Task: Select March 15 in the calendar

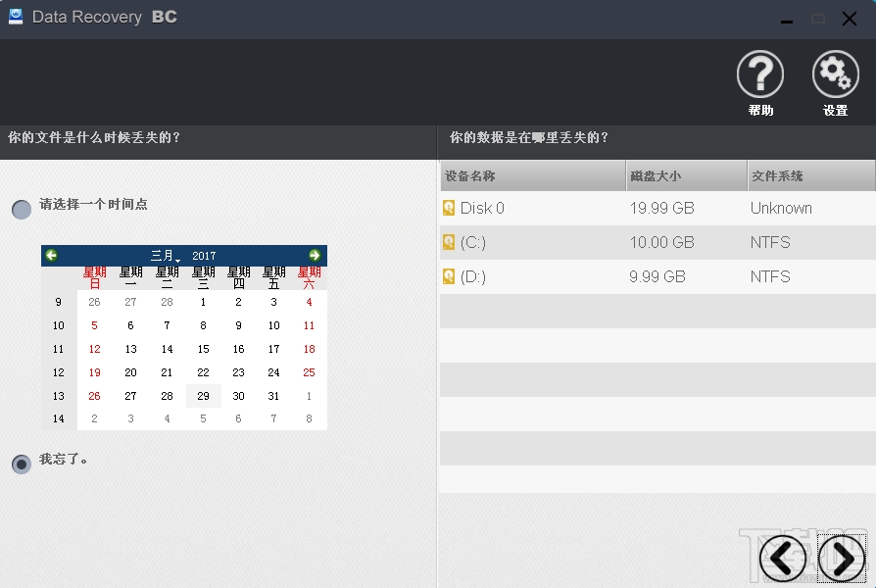Action: coord(204,349)
